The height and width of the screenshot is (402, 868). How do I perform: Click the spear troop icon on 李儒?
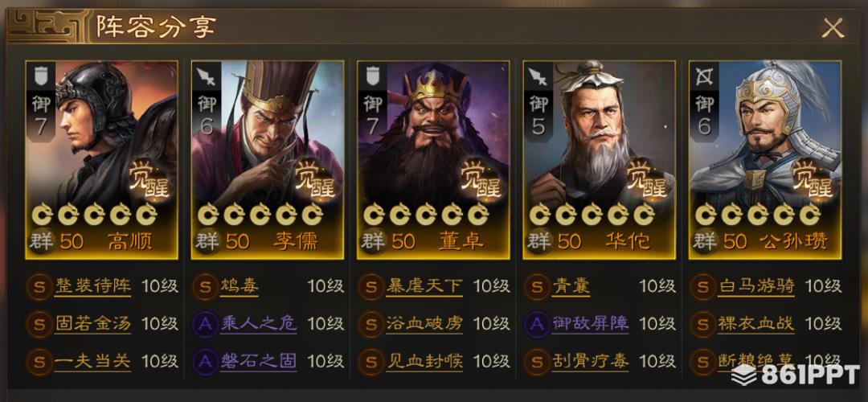pyautogui.click(x=207, y=76)
